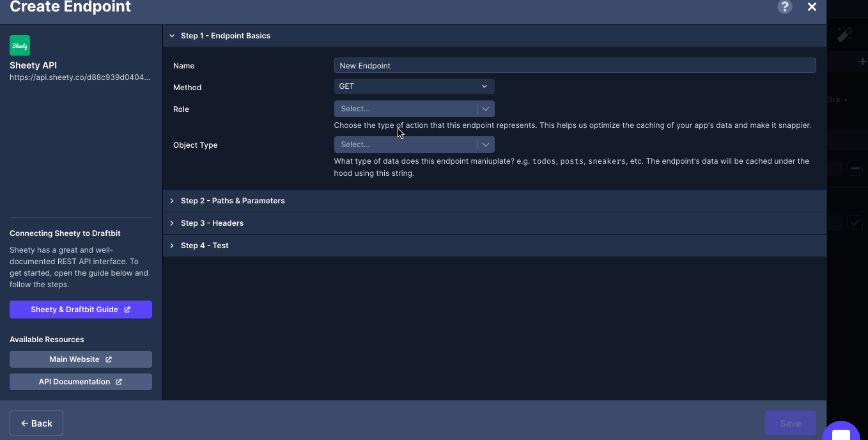This screenshot has width=868, height=440.
Task: Go Back to previous screen
Action: [x=36, y=423]
